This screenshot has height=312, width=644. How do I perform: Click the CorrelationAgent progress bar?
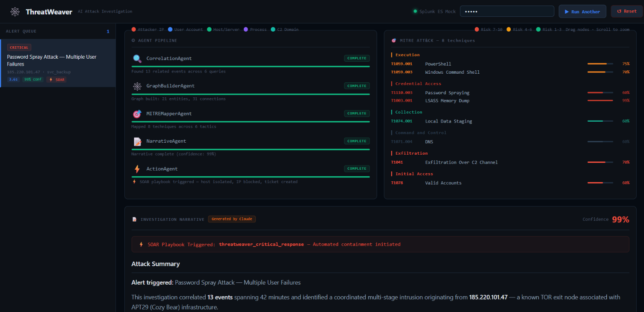tap(251, 66)
